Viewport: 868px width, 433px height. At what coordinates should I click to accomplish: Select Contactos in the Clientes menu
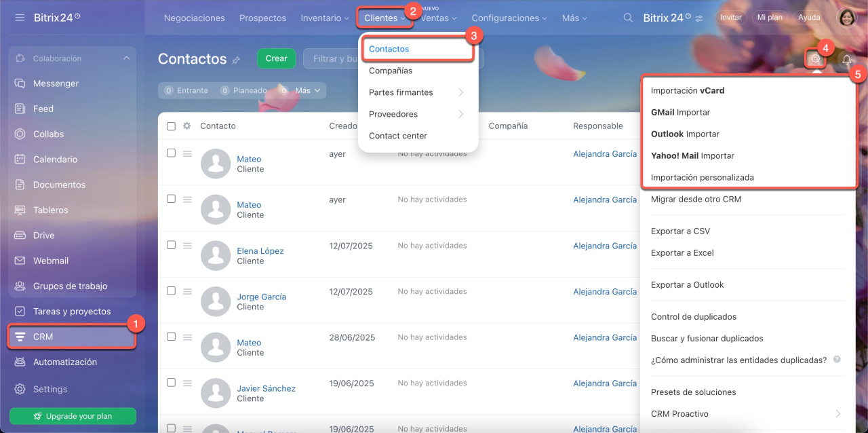click(x=418, y=49)
